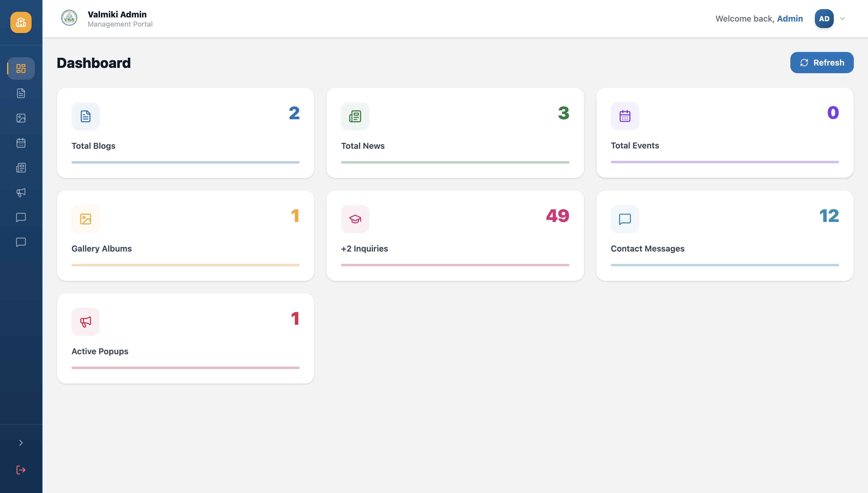This screenshot has width=868, height=493.
Task: Click the Total News label
Action: [363, 146]
